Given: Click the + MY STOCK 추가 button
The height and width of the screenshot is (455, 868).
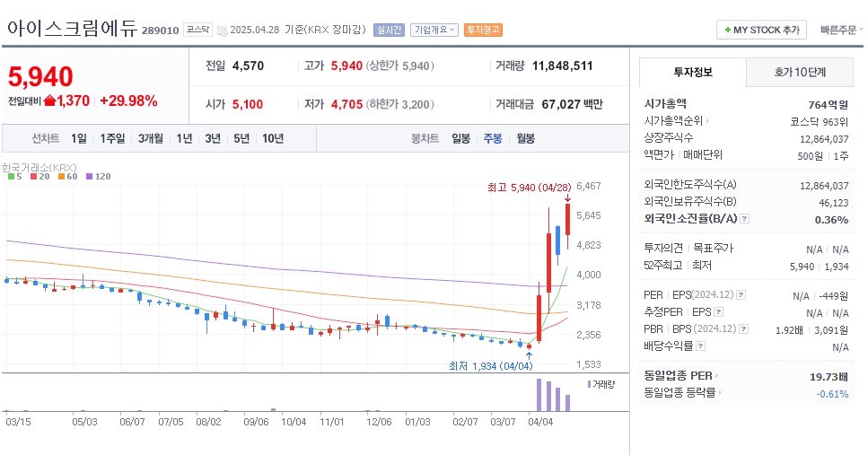Looking at the screenshot, I should (x=762, y=30).
